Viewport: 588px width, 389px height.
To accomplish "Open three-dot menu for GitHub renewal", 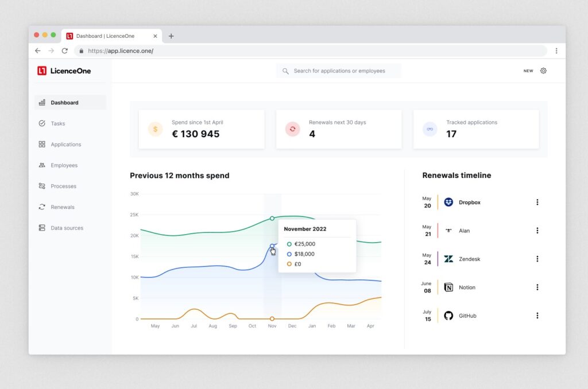I will tap(537, 316).
